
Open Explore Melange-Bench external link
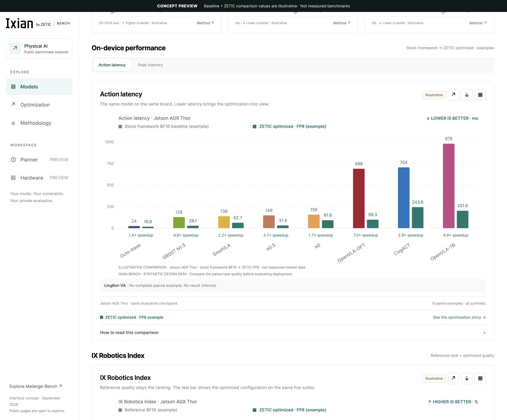pos(36,386)
